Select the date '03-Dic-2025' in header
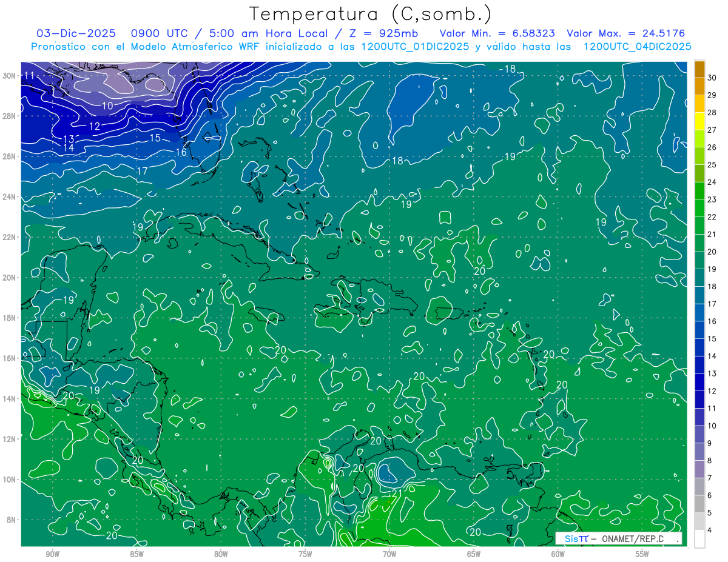The width and height of the screenshot is (728, 562). 75,33
